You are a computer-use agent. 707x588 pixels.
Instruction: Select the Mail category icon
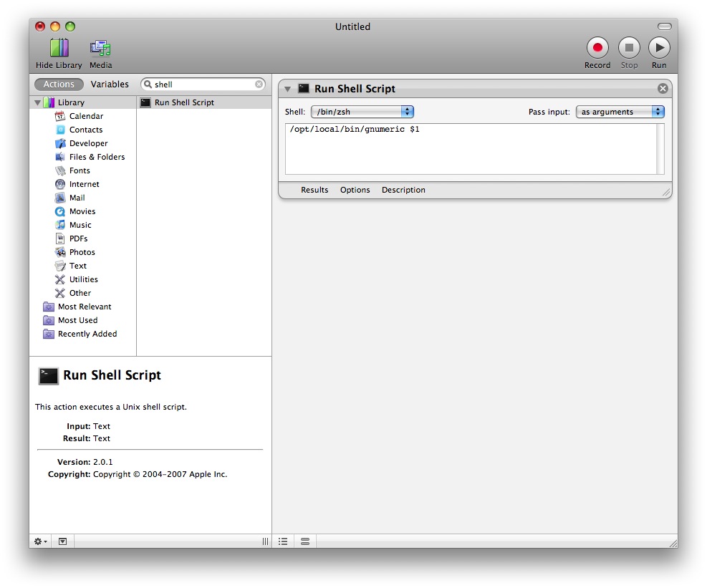click(60, 198)
